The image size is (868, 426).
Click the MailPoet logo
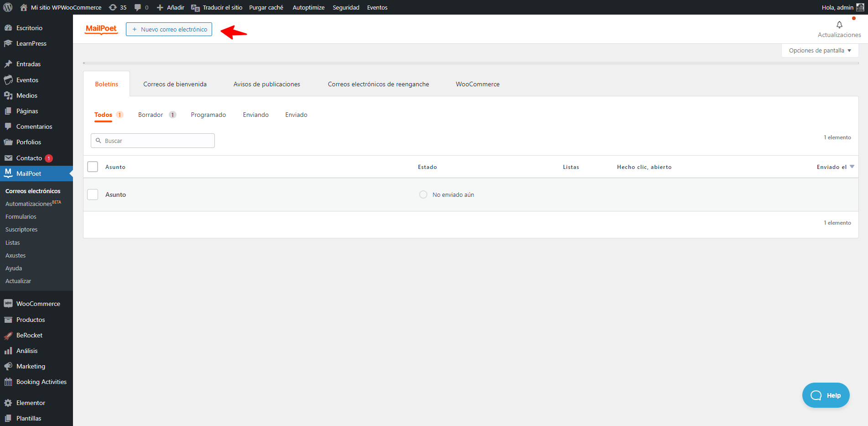101,29
